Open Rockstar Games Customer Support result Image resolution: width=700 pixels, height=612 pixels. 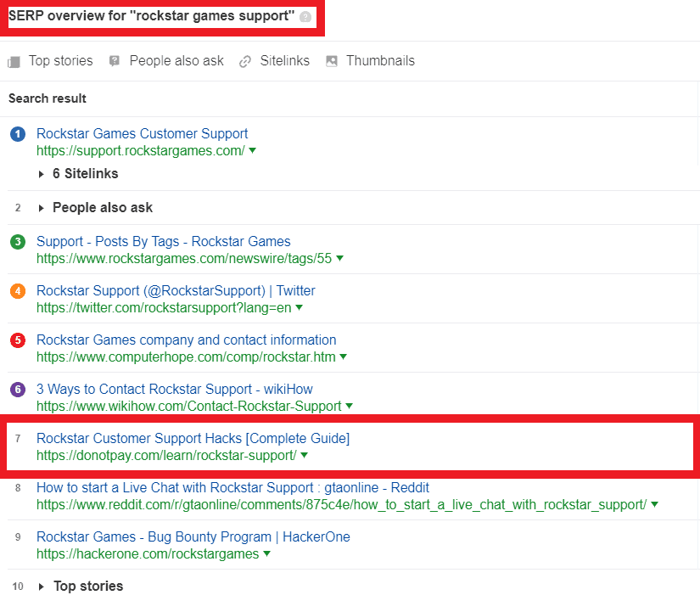(x=142, y=133)
